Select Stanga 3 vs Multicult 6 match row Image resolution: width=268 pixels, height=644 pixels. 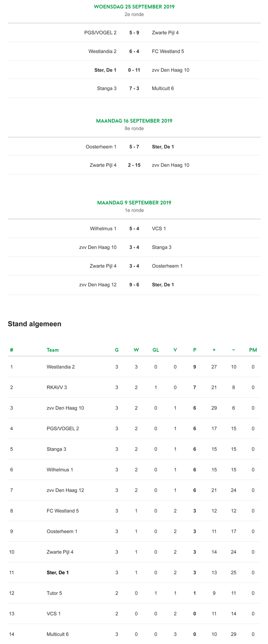pos(134,89)
